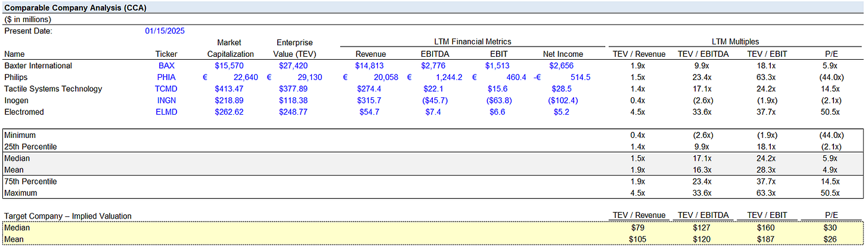Click implied mean TEV / EBITDA $120

coord(702,239)
